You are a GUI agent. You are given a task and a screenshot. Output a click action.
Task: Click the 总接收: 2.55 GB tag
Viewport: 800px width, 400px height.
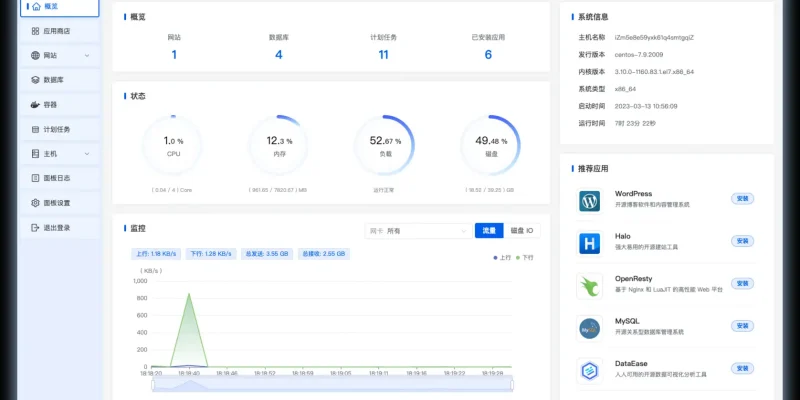pyautogui.click(x=323, y=254)
